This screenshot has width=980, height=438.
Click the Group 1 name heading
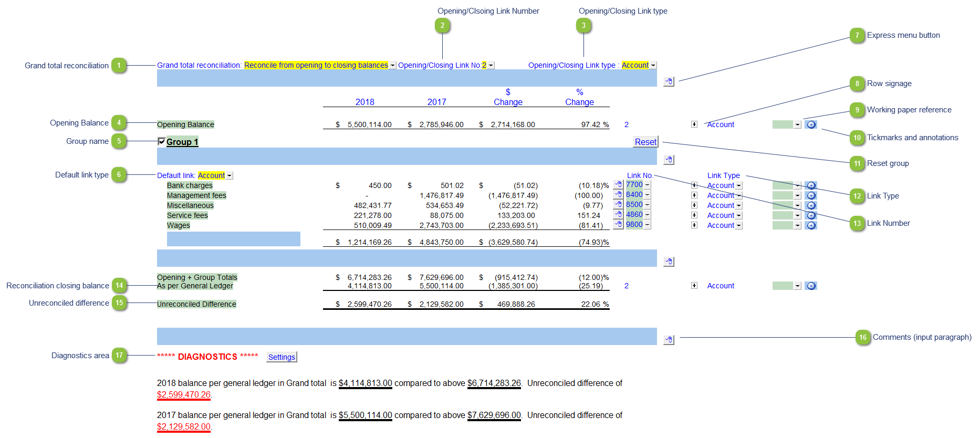(182, 142)
